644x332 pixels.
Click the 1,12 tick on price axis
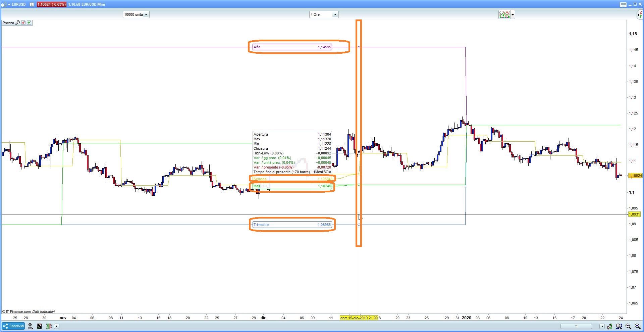click(x=632, y=129)
